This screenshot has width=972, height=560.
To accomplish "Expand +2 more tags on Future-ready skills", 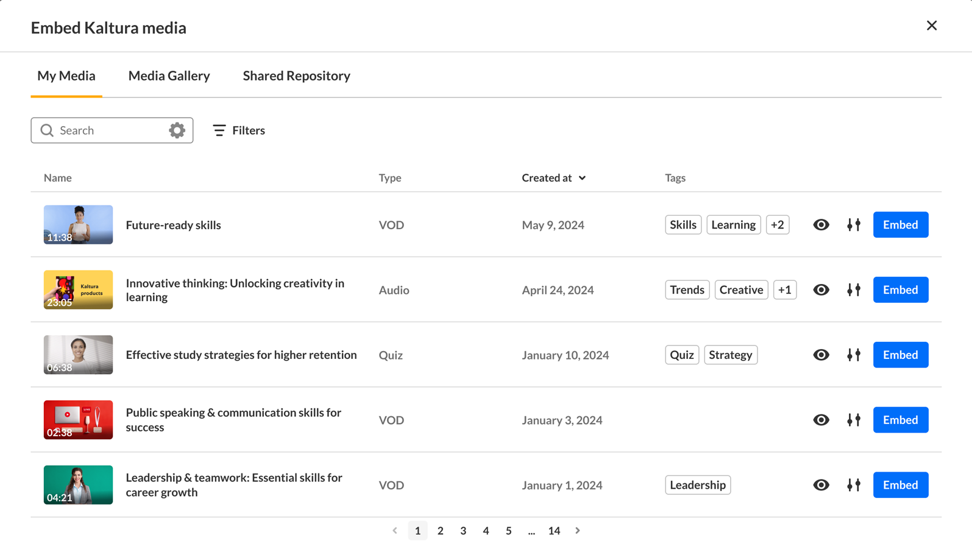I will 777,225.
